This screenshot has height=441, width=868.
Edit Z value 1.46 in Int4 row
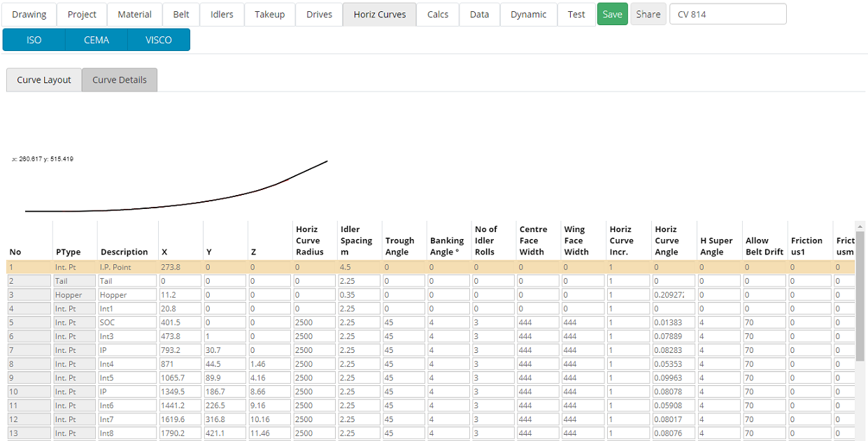point(271,364)
